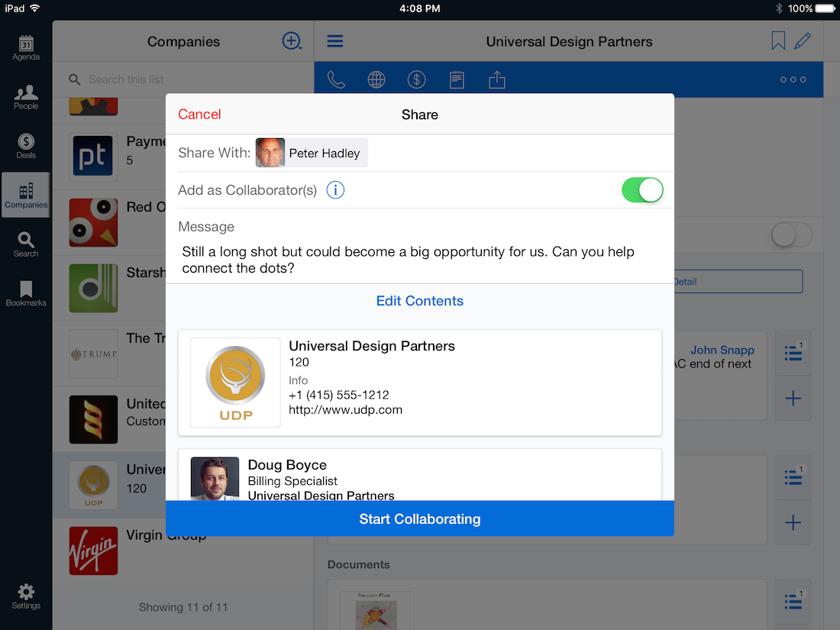Open list icon beside John Snapp
The height and width of the screenshot is (630, 840).
(x=793, y=353)
